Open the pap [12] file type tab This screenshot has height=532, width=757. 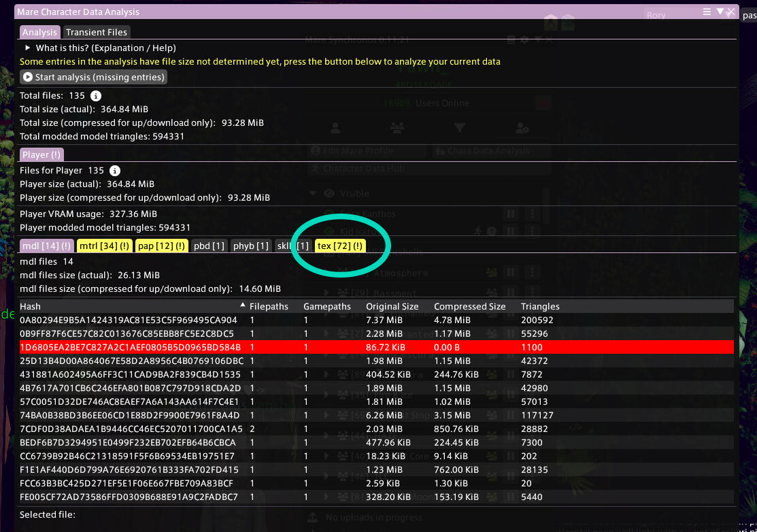161,246
